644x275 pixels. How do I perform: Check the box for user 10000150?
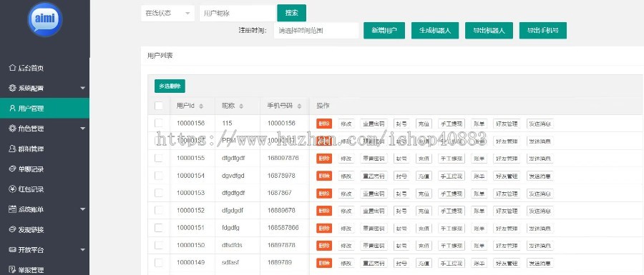(159, 245)
